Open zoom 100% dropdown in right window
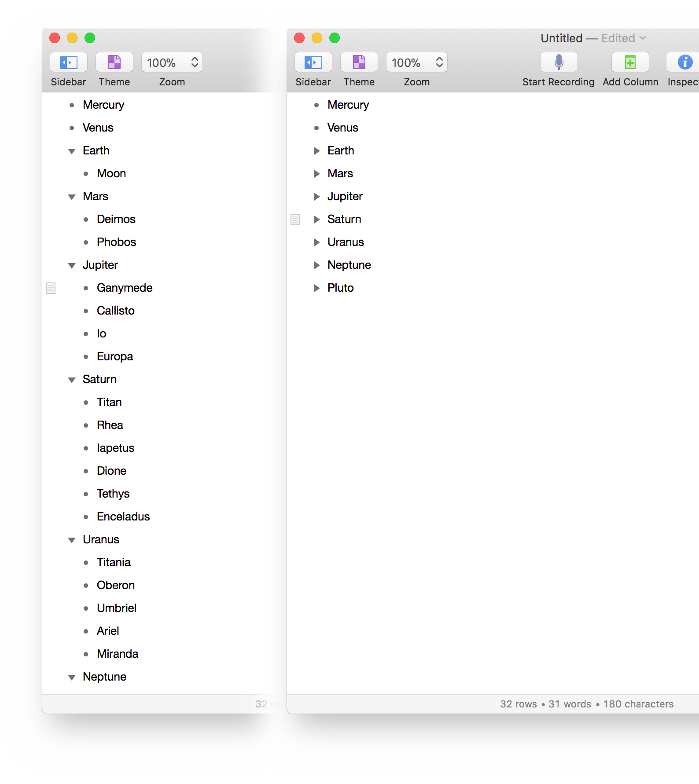This screenshot has width=699, height=784. [416, 62]
